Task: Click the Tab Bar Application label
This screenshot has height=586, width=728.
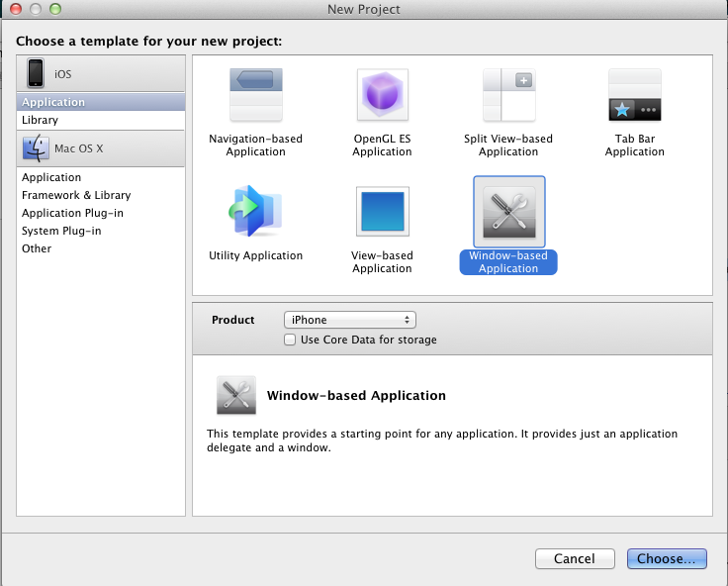Action: [635, 145]
